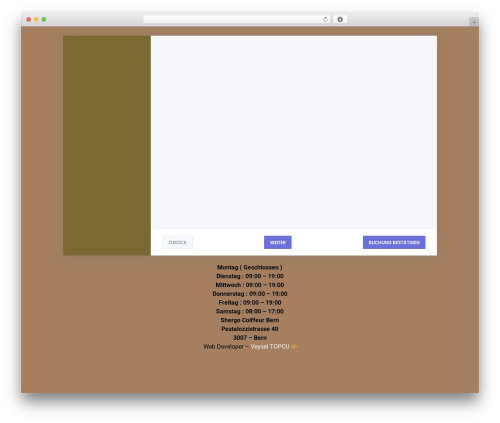Viewport: 500px width, 423px height.
Task: Minimize the browser window with yellow button
Action: pos(36,19)
